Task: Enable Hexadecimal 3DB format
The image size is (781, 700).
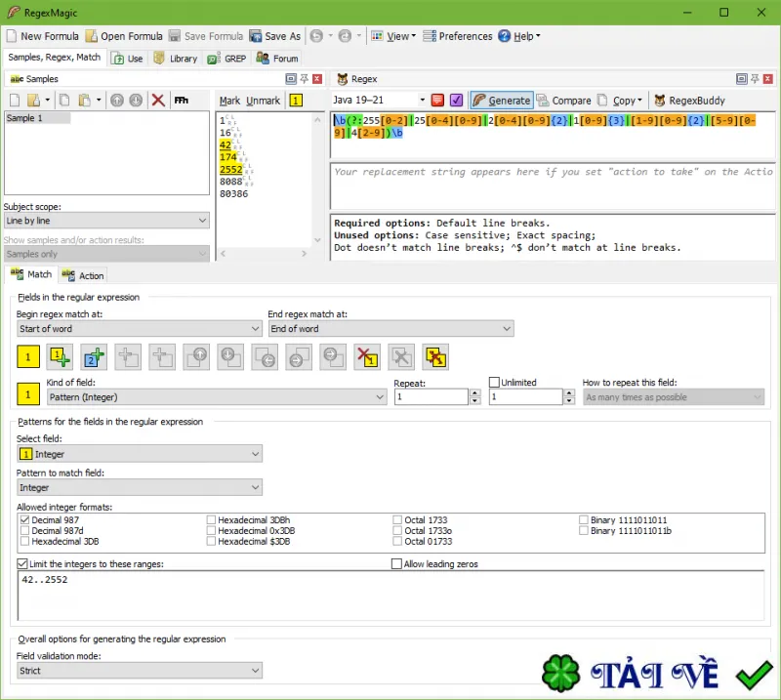Action: click(25, 541)
